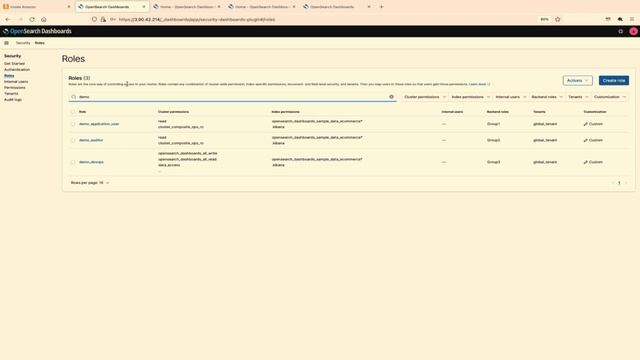Open the browser application menu icon

[632, 19]
